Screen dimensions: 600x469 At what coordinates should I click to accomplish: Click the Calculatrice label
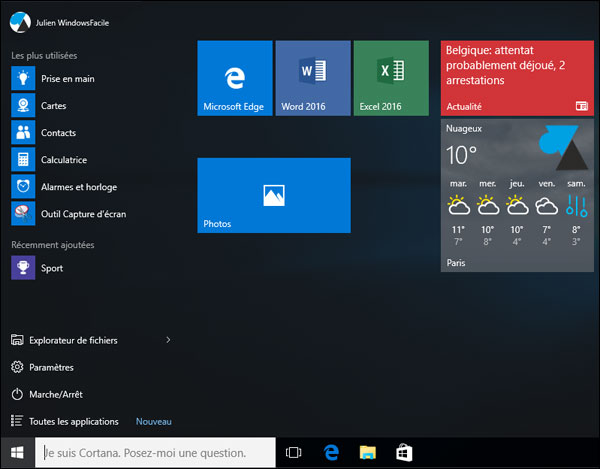tap(64, 160)
